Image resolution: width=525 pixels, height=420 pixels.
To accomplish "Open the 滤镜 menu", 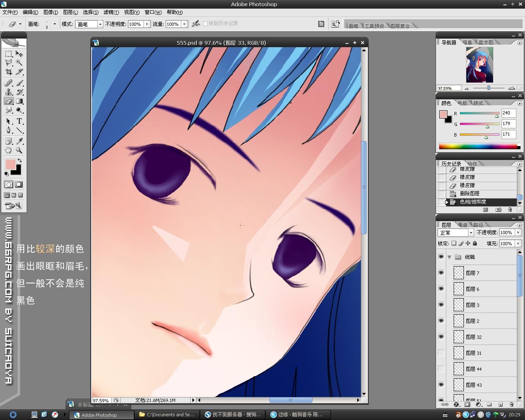I will pos(111,12).
